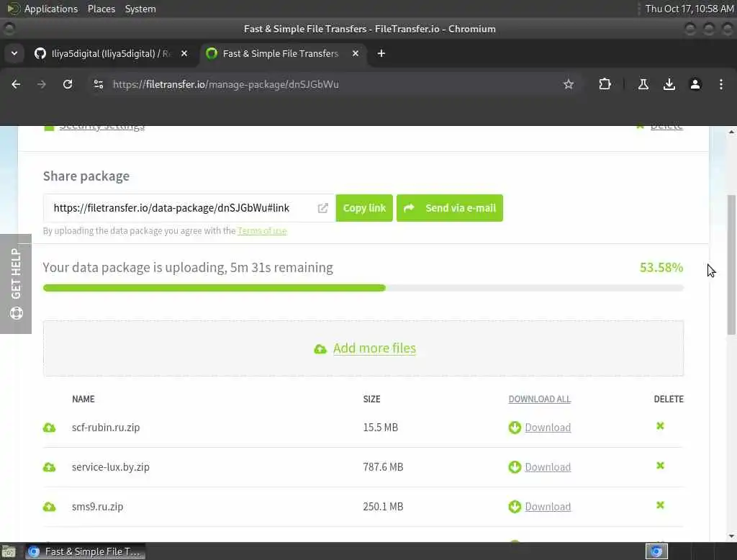
Task: Open the Extensions puzzle icon
Action: click(605, 84)
